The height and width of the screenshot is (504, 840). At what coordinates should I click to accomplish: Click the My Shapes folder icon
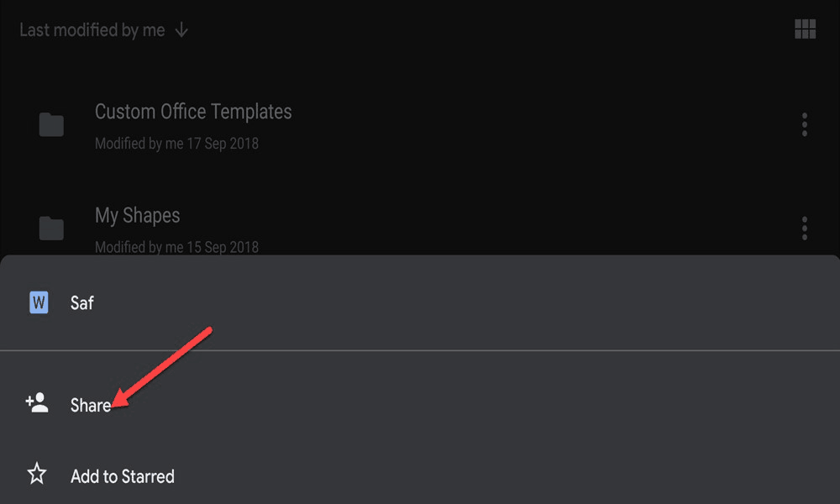point(51,228)
